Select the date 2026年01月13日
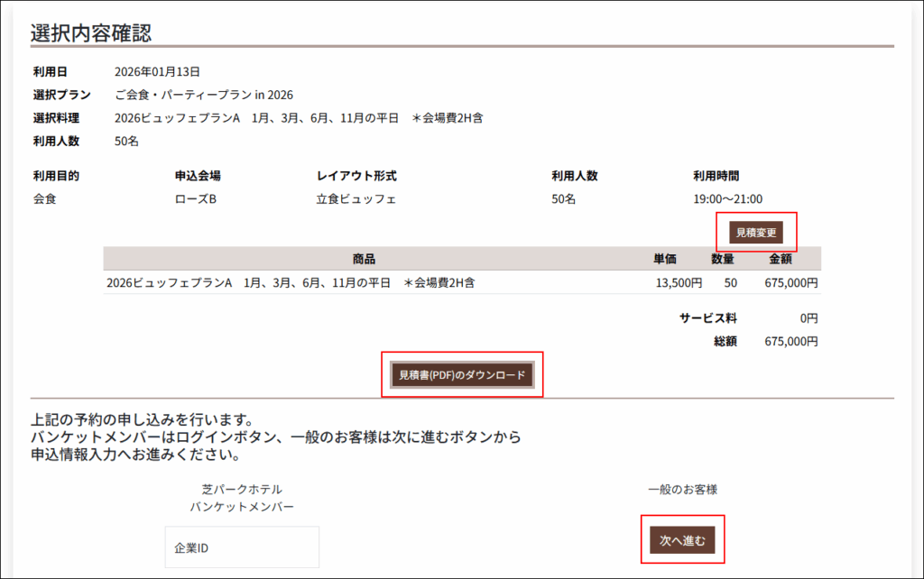The height and width of the screenshot is (579, 924). 157,71
